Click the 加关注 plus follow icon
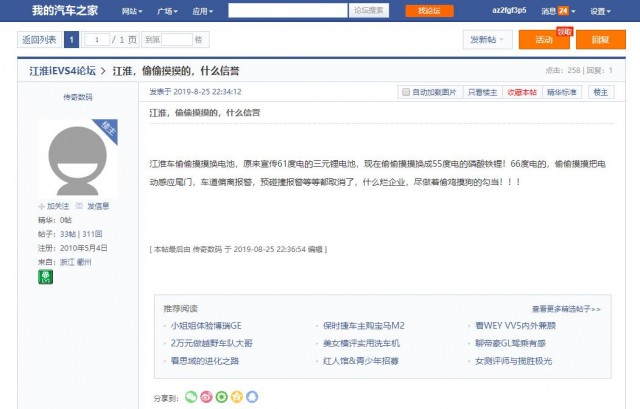The image size is (640, 409). [41, 207]
